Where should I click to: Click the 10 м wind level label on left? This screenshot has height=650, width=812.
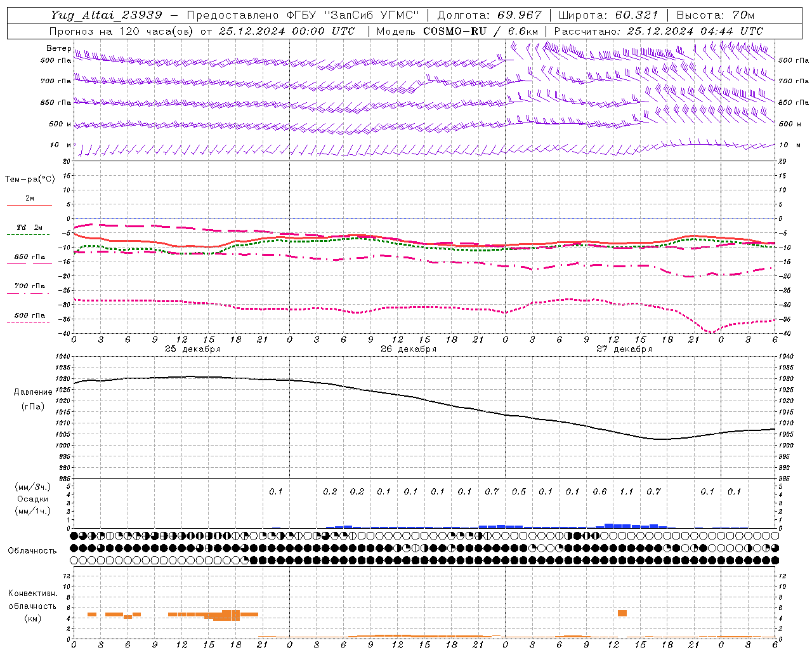point(61,145)
